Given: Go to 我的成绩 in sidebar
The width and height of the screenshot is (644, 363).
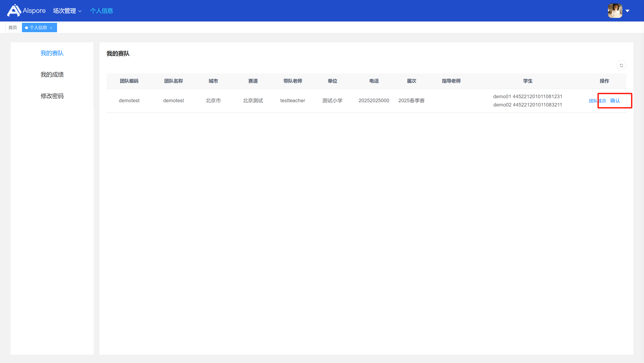Looking at the screenshot, I should pos(52,74).
